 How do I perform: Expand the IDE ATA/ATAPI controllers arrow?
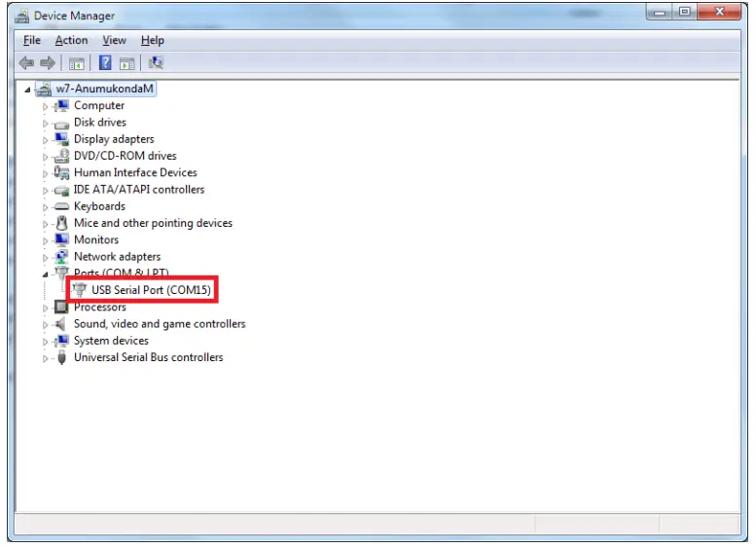coord(45,191)
